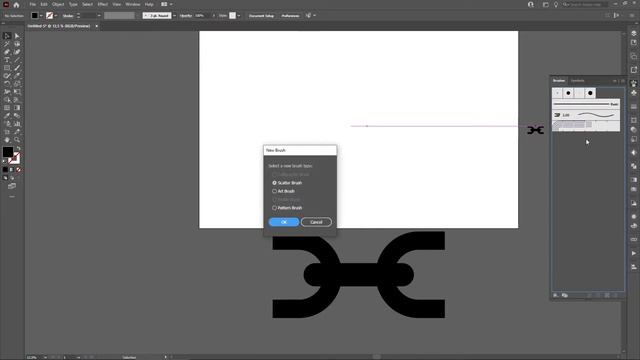Open Preferences from control bar
Screen dimensions: 640x360
(290, 16)
